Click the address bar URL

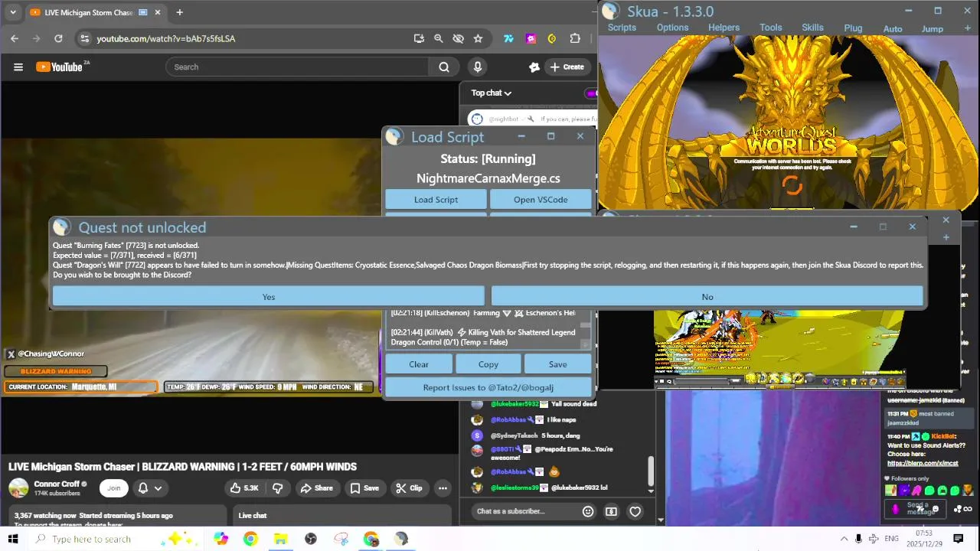coord(165,38)
